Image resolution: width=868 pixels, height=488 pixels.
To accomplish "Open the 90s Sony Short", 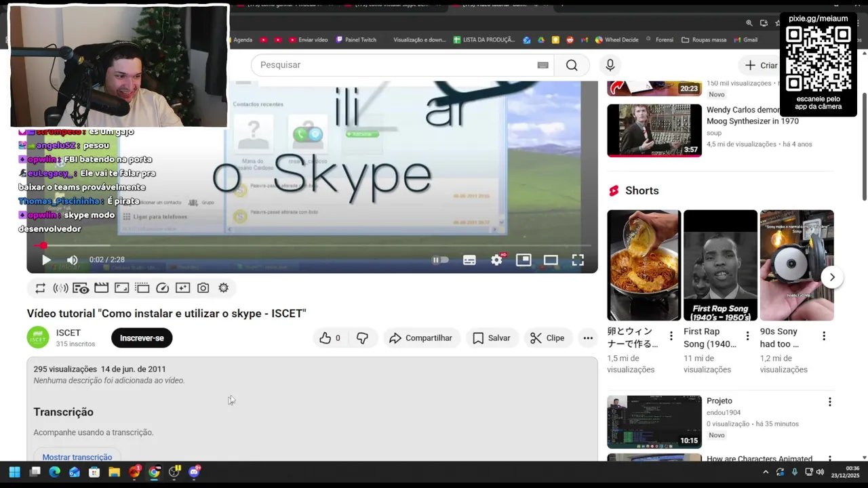I will (x=797, y=265).
